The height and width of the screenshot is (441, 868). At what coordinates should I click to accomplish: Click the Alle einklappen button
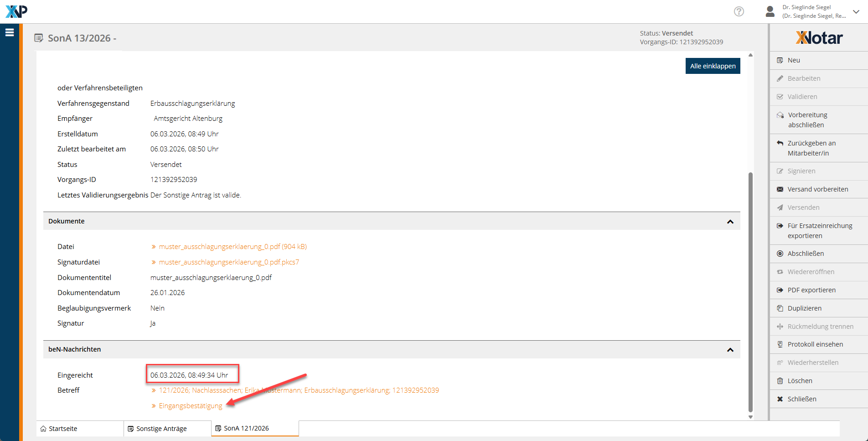point(713,66)
